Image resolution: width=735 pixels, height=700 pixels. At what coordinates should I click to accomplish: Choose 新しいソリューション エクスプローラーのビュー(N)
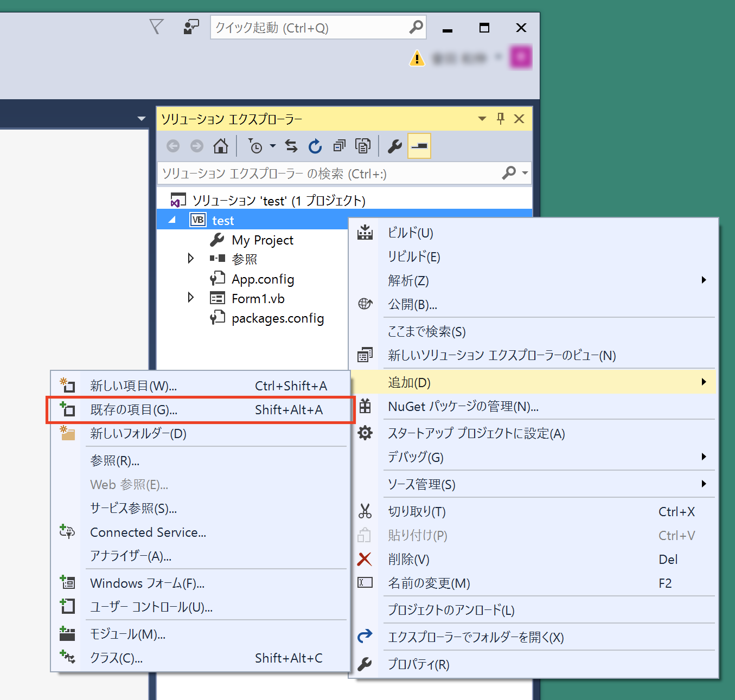pyautogui.click(x=534, y=355)
